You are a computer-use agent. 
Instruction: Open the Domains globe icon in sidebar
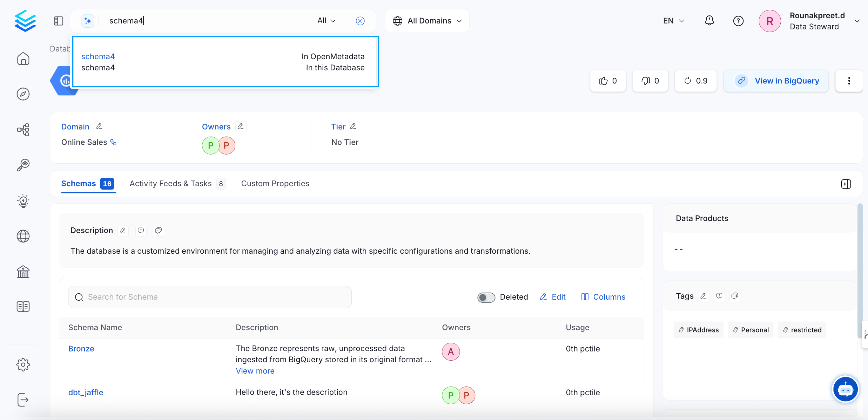click(x=23, y=236)
